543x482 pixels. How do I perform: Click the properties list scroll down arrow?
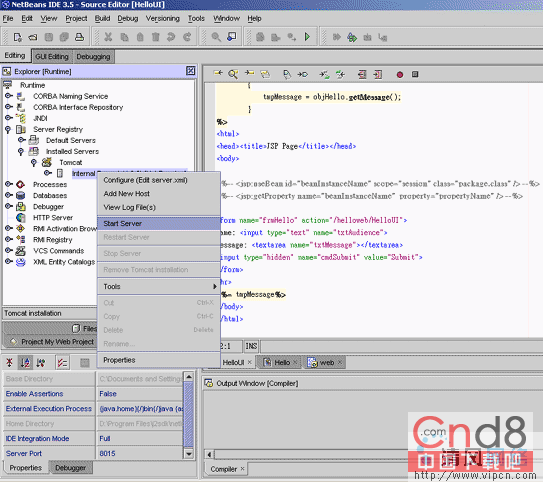pos(189,453)
